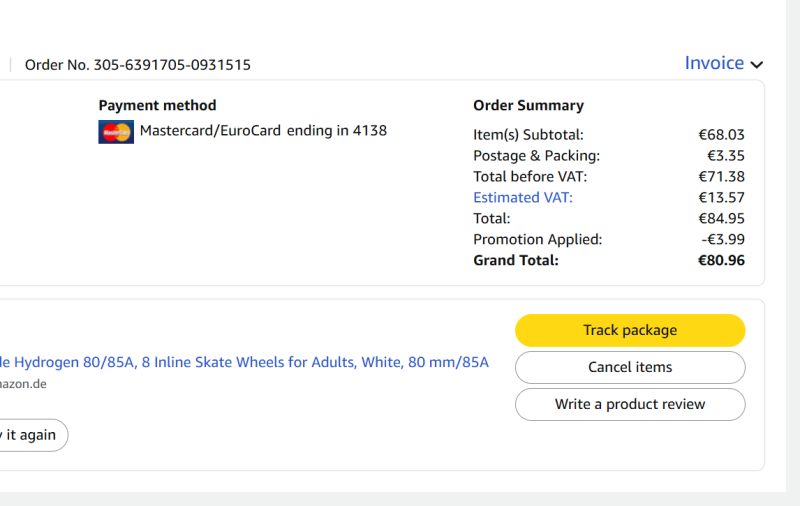Click the Estimated VAT link
This screenshot has height=506, width=800.
523,197
